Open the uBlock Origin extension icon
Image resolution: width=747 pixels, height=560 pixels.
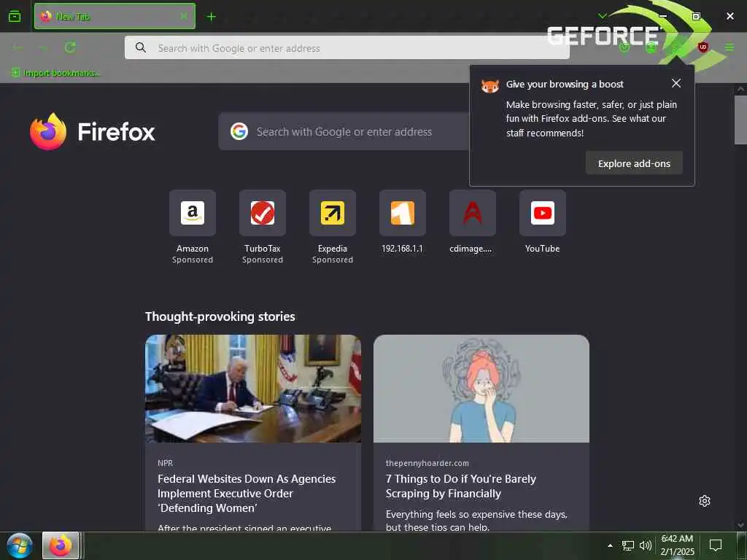[x=703, y=47]
